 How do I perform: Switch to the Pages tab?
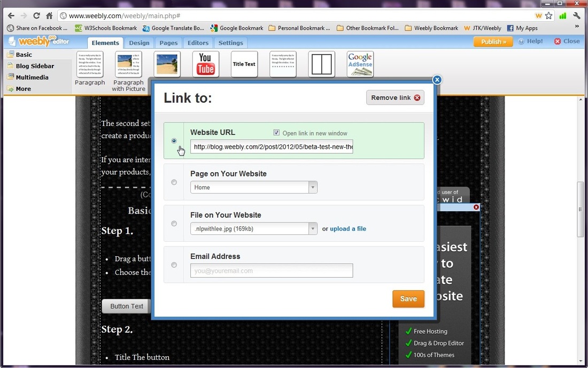[x=168, y=43]
